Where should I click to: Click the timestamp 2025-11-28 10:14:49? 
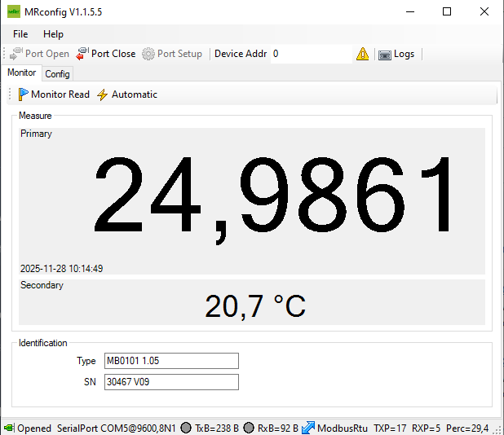tap(62, 269)
